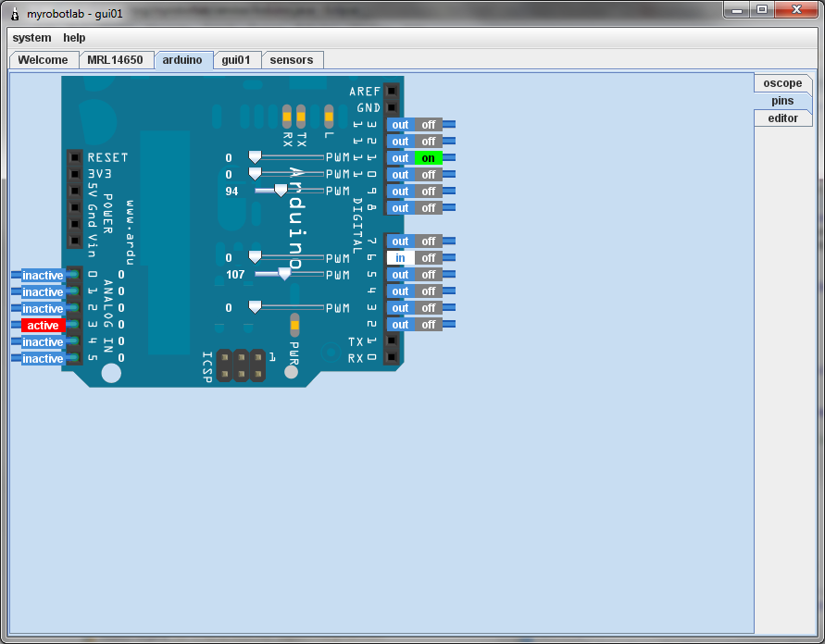Click the PWM slider handle for pin 3

pyautogui.click(x=255, y=307)
